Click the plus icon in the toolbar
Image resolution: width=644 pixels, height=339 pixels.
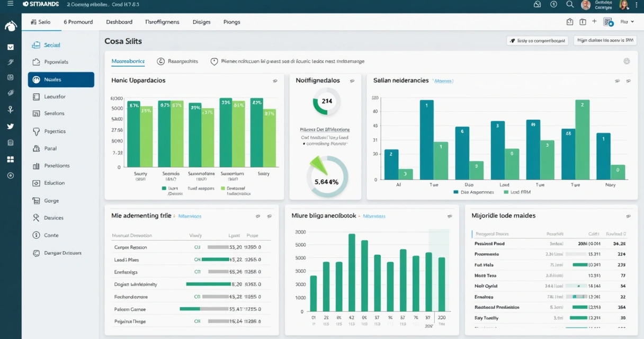pyautogui.click(x=594, y=22)
